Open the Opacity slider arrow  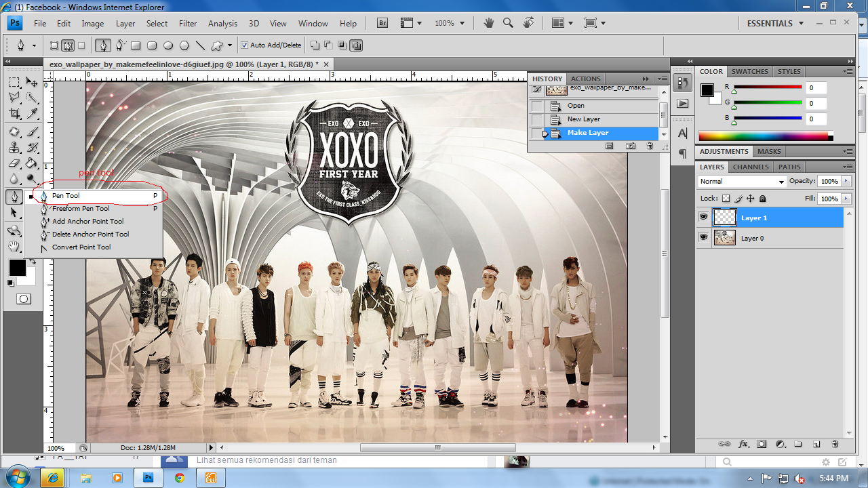[846, 182]
